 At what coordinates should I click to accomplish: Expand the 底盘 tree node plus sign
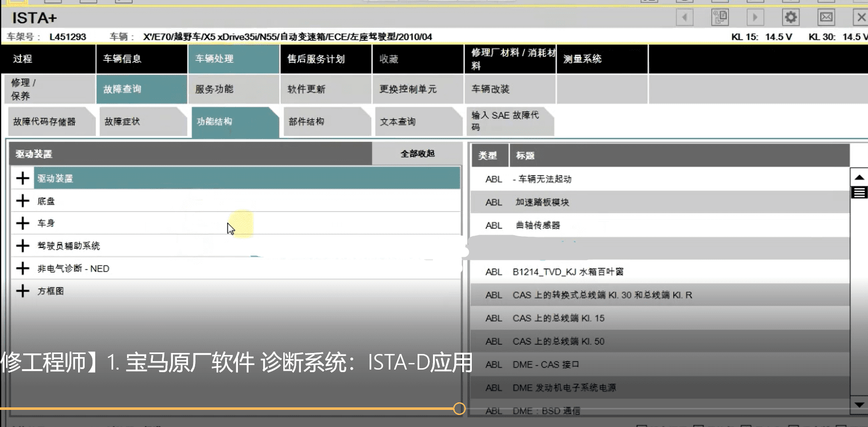(23, 201)
